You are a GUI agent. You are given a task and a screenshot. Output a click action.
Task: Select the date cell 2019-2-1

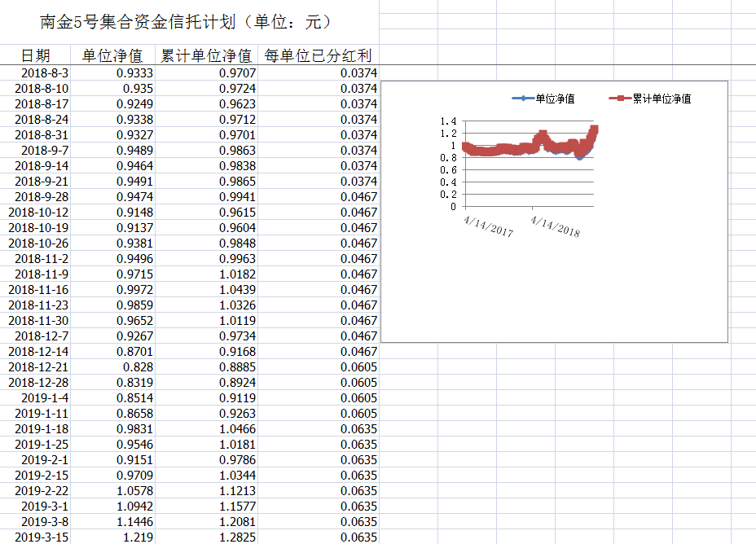tap(35, 459)
